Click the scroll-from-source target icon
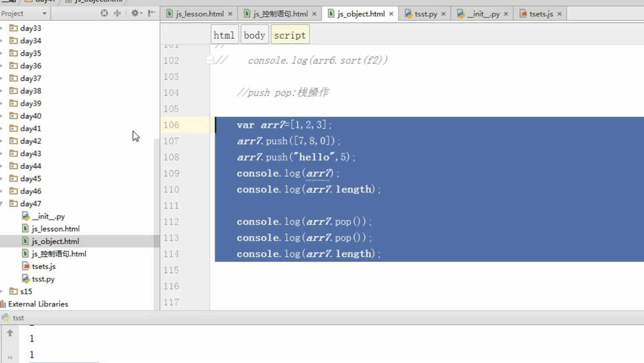644x363 pixels. (x=104, y=13)
